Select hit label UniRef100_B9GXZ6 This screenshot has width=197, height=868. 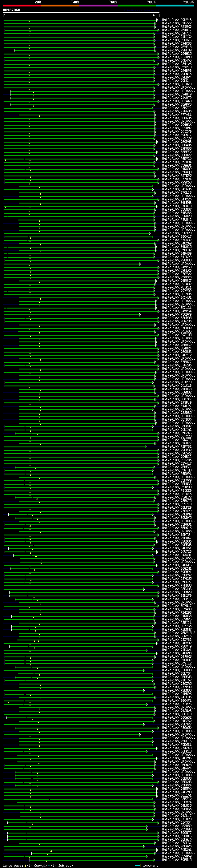177,40
